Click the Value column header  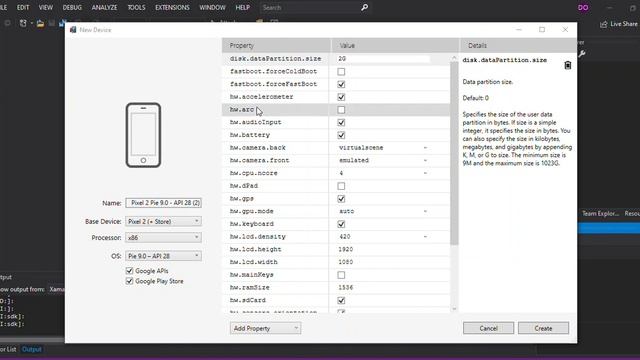pos(395,45)
